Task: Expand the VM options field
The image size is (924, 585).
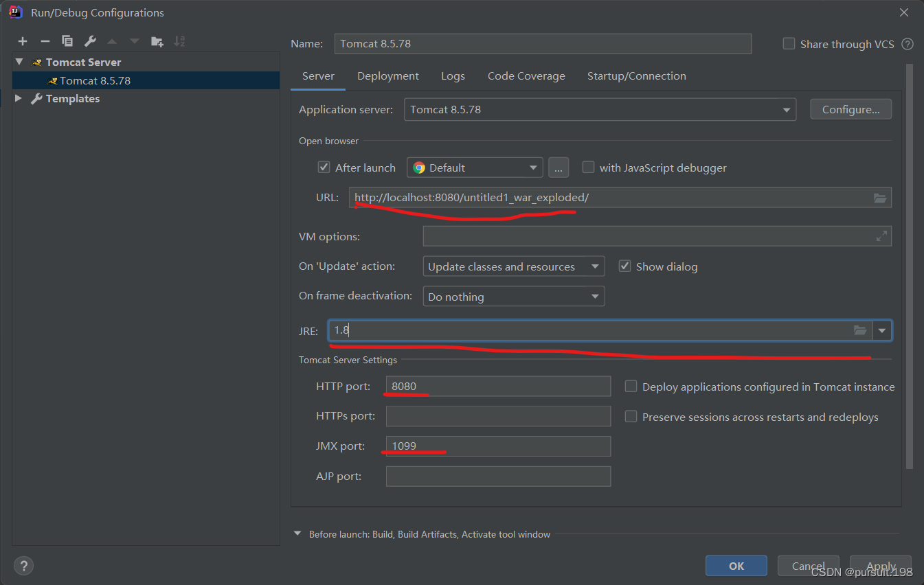Action: 881,236
